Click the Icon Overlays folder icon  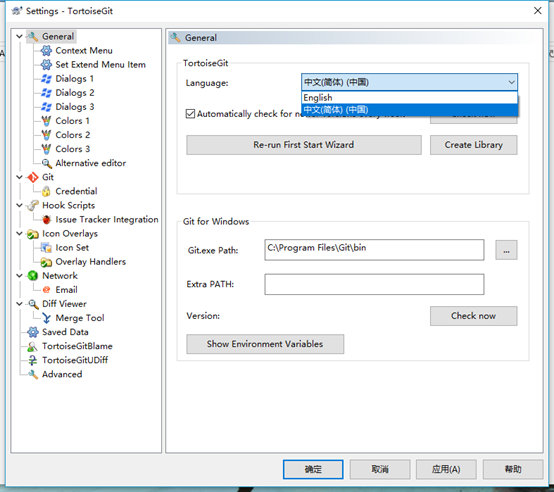(33, 234)
